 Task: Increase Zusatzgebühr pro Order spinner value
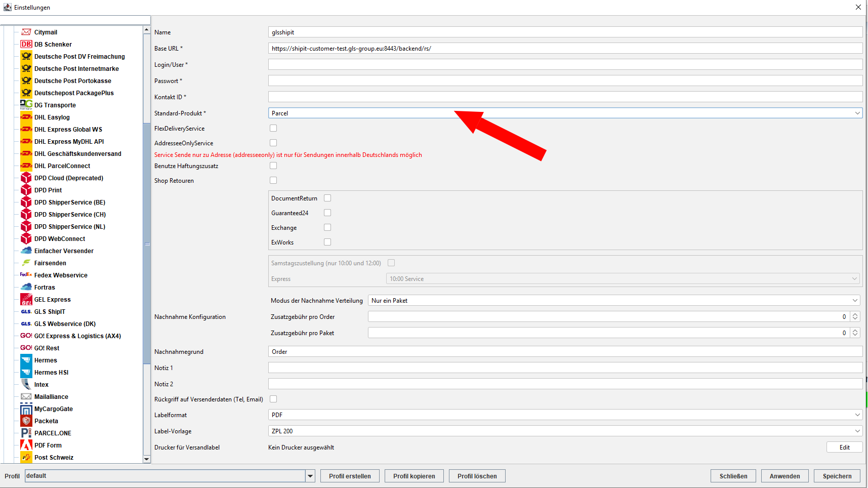[x=855, y=314]
